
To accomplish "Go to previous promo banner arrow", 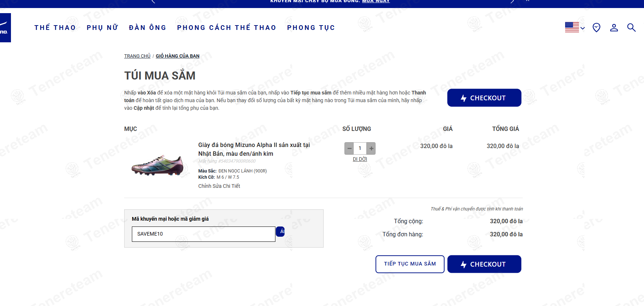I will pos(153,1).
